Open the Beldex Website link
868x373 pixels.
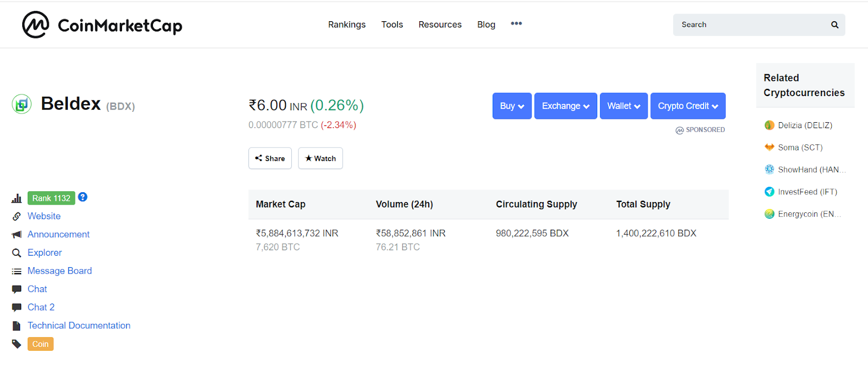pos(44,216)
